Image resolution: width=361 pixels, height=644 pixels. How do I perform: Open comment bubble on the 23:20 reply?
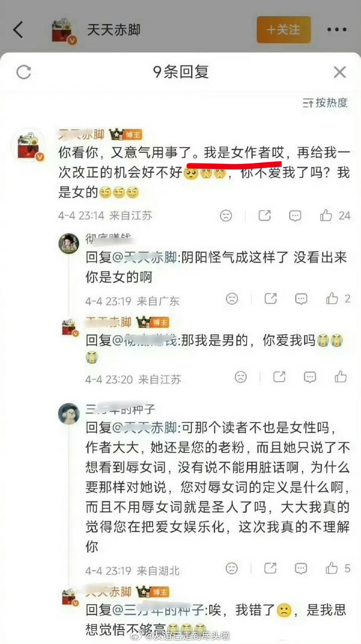click(310, 377)
